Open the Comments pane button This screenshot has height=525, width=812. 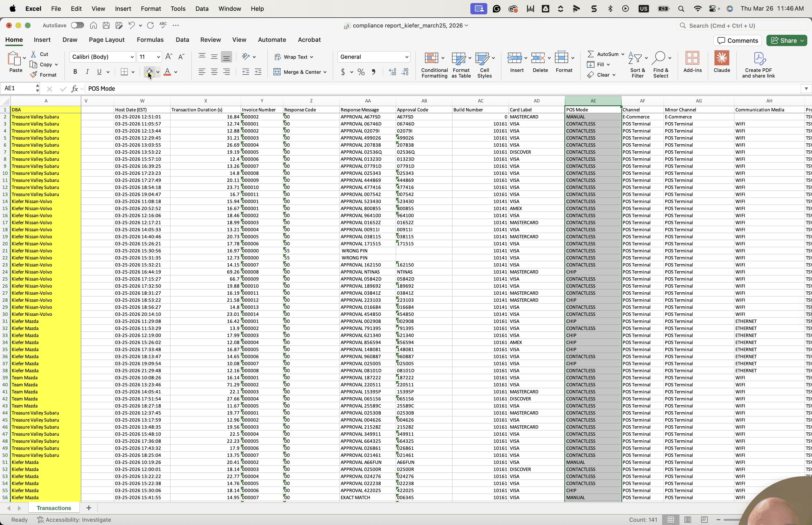(x=737, y=41)
